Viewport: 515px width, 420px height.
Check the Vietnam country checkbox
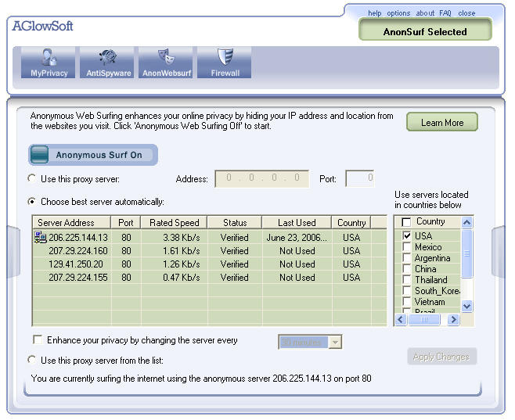[x=407, y=301]
